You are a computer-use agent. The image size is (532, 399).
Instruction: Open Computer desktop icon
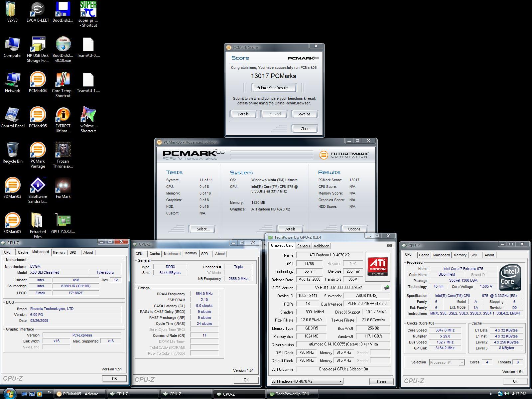(12, 45)
